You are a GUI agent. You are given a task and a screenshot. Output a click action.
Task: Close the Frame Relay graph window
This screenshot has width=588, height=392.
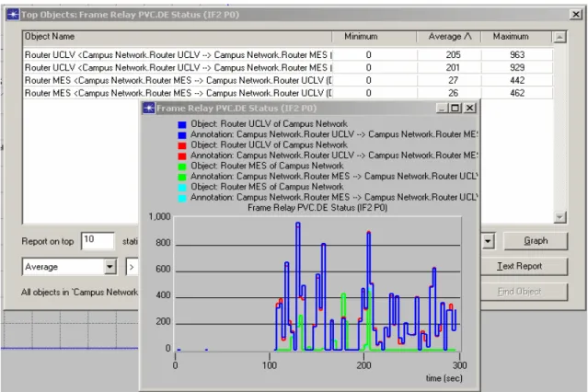(469, 108)
